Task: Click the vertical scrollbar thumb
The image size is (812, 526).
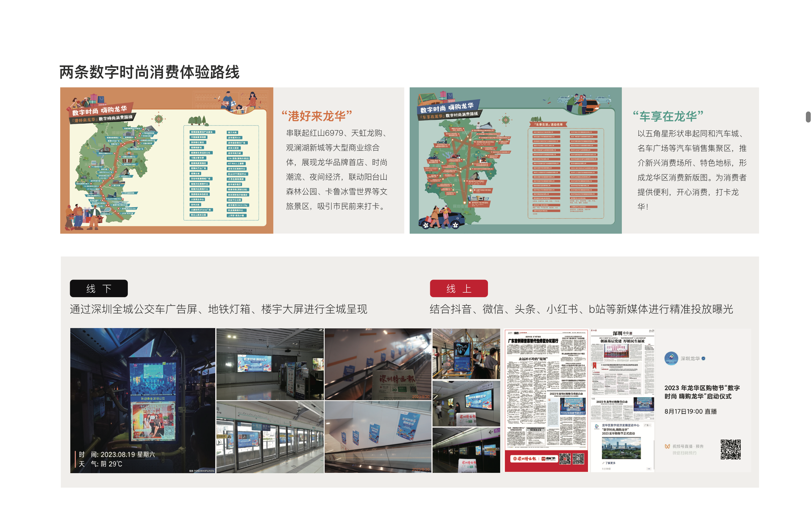Action: coord(808,117)
